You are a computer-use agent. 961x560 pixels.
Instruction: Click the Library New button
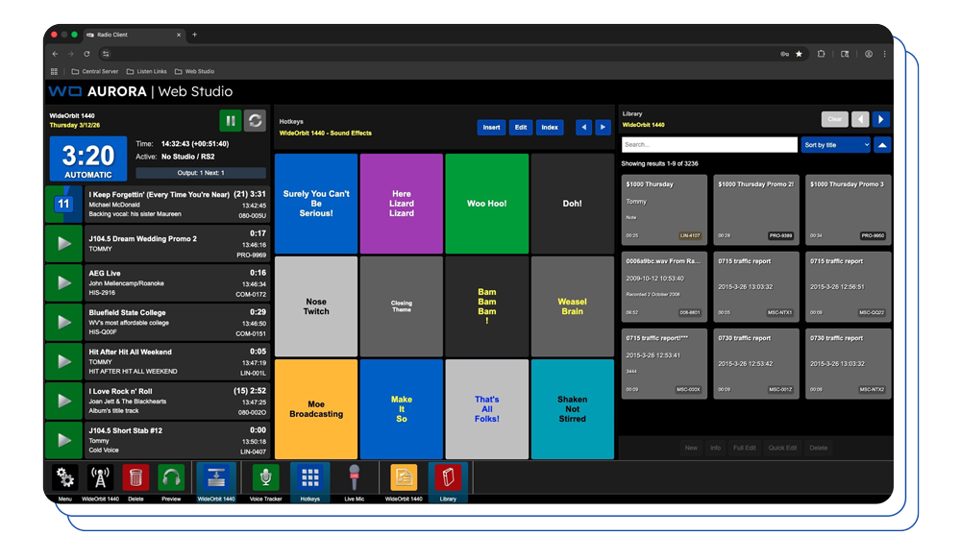(x=691, y=448)
